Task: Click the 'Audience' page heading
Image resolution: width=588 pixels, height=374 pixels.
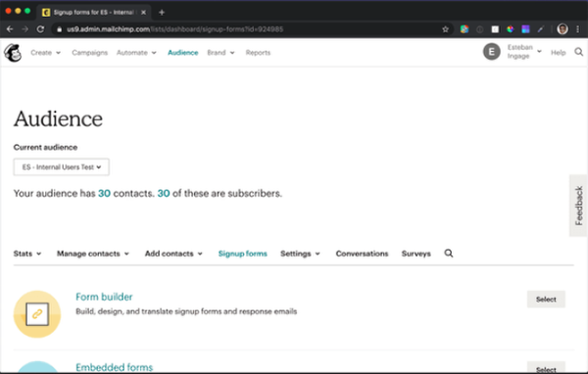Action: (x=58, y=118)
